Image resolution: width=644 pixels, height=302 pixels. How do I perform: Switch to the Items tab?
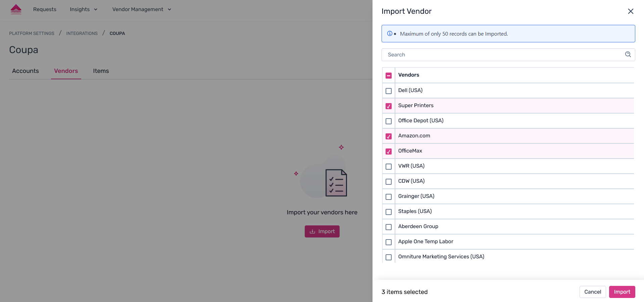coord(101,71)
